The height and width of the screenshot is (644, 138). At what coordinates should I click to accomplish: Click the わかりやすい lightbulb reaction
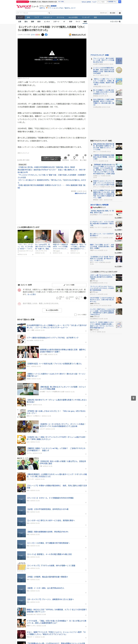tap(74, 158)
